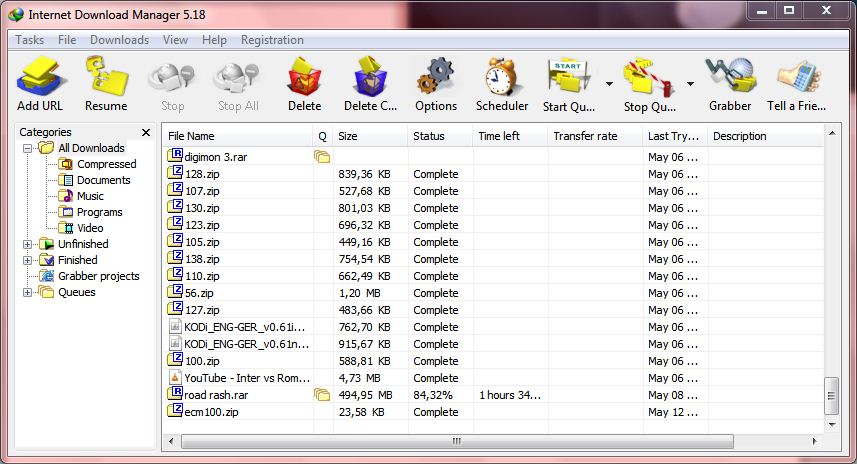Viewport: 857px width, 464px height.
Task: Click the zip icon of 130.zip
Action: click(175, 207)
